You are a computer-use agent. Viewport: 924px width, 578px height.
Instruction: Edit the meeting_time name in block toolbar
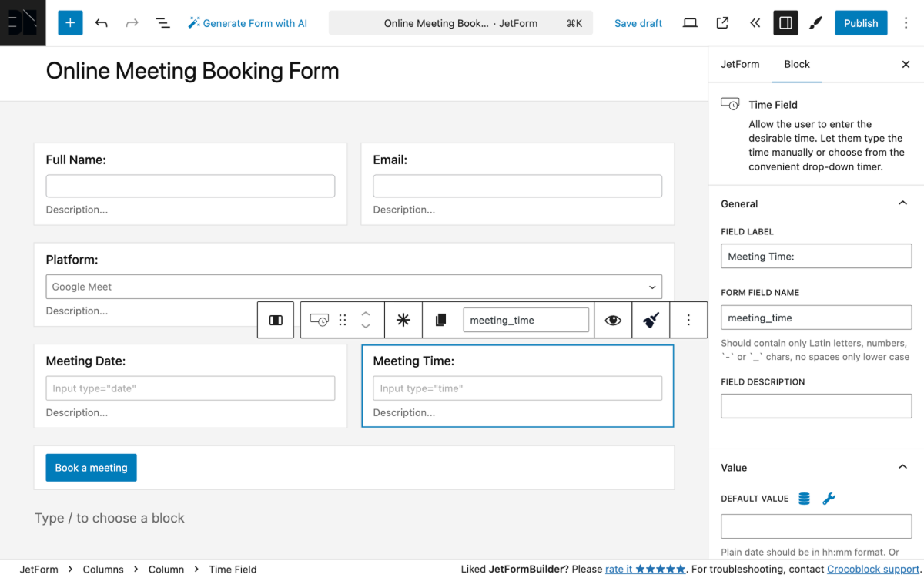pos(526,320)
